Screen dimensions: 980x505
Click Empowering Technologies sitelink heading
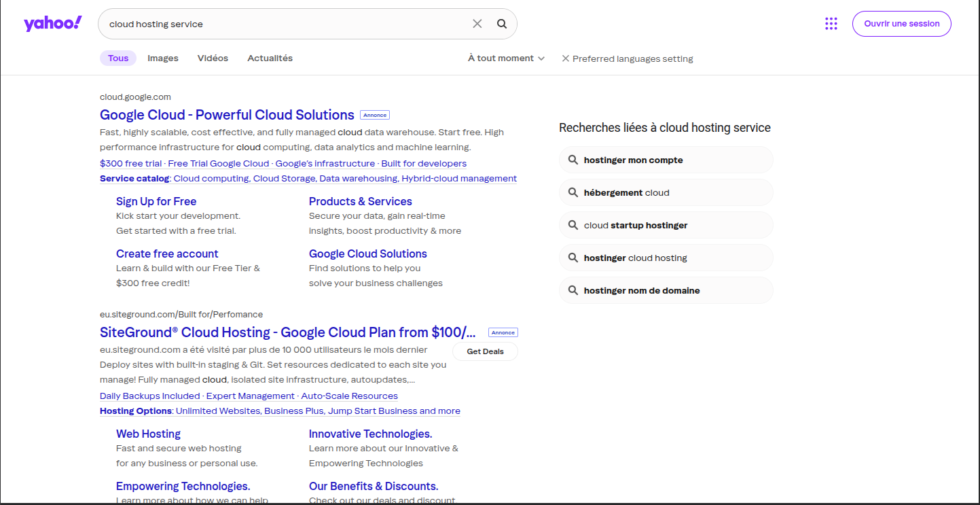tap(183, 486)
